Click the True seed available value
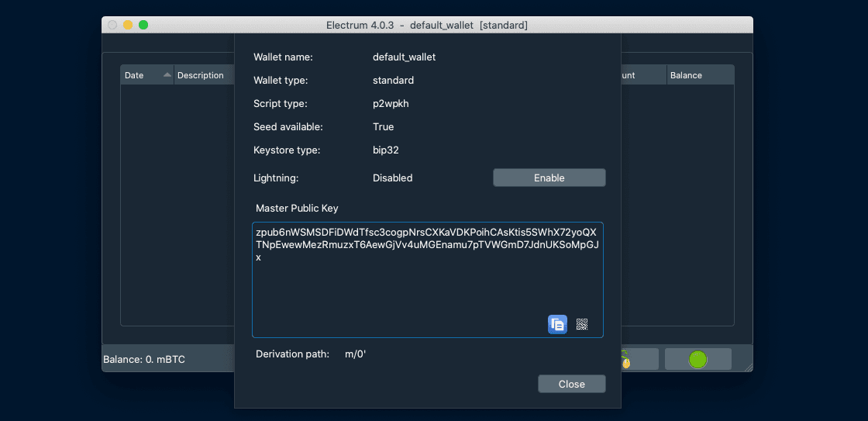The height and width of the screenshot is (421, 868). (x=383, y=127)
